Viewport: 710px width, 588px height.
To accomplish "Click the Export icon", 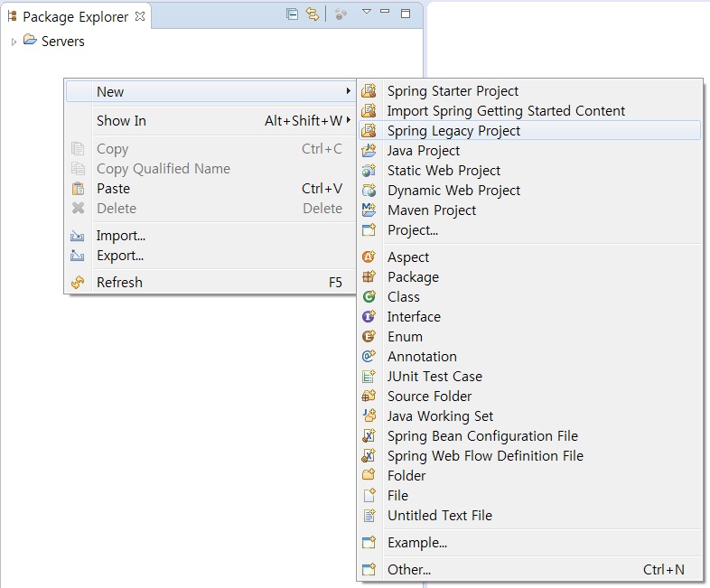I will tap(78, 256).
